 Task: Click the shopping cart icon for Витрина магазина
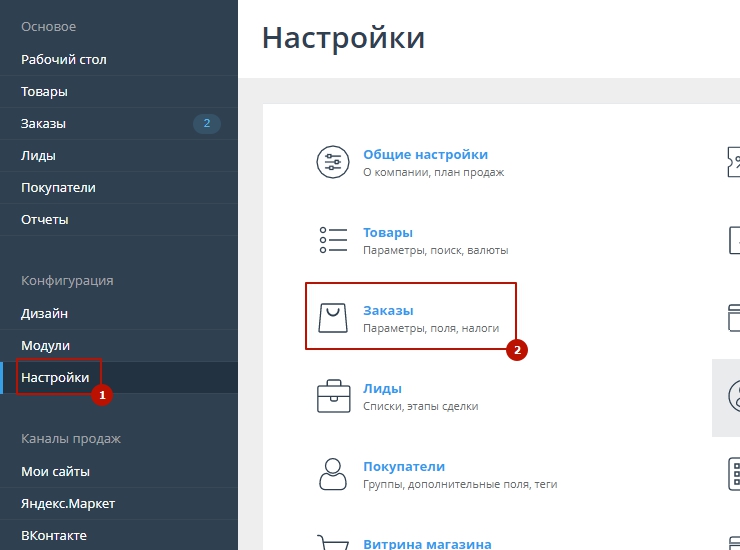coord(333,543)
